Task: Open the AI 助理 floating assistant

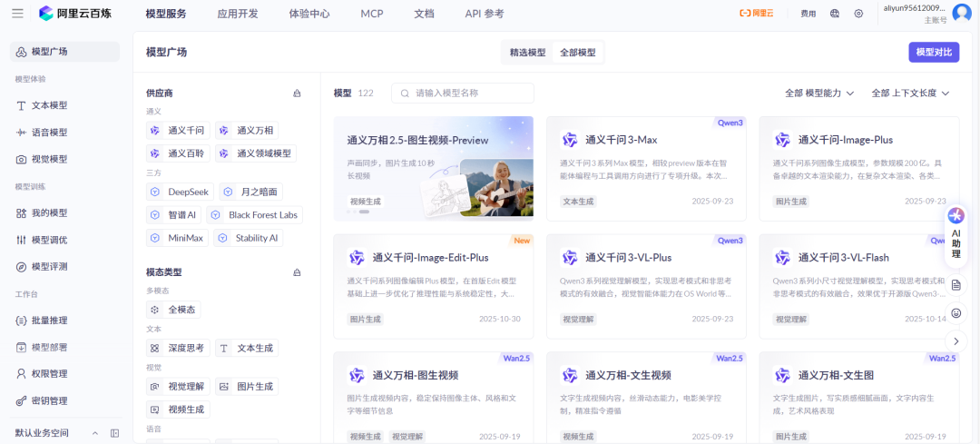Action: pos(955,232)
